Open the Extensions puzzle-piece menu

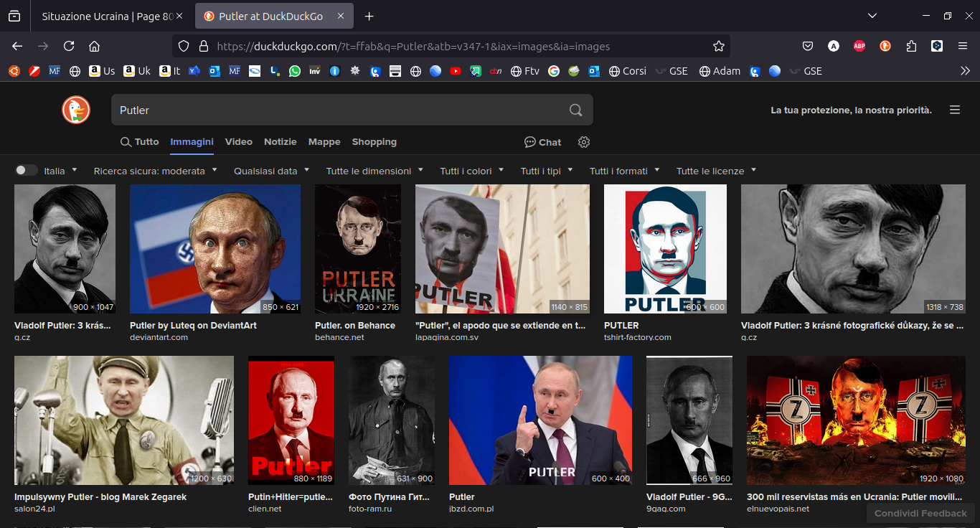pos(911,46)
